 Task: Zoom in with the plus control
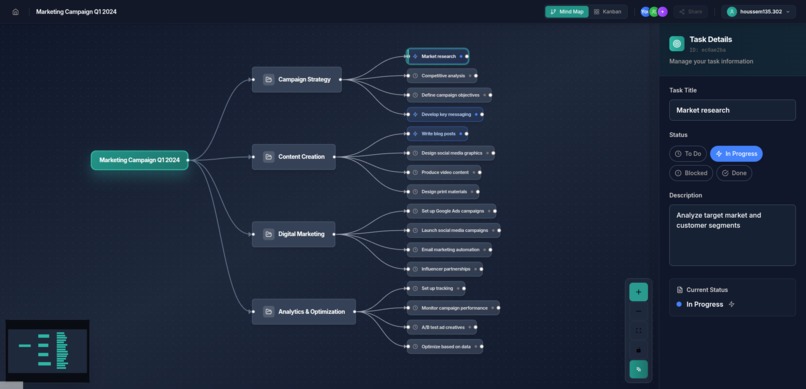pyautogui.click(x=638, y=292)
